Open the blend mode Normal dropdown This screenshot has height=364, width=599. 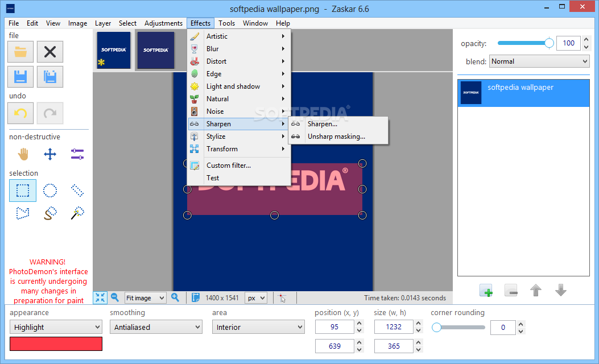(x=539, y=61)
